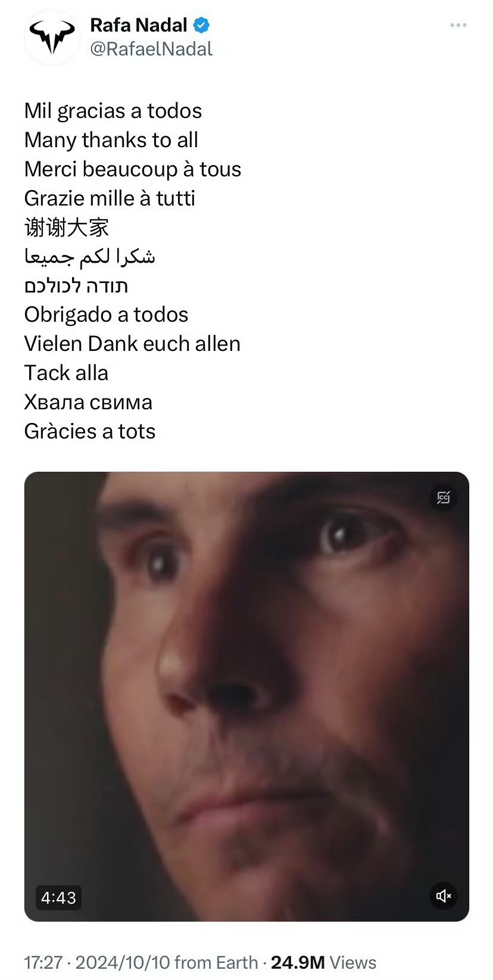Open the @RafaelNadal handle link

point(151,49)
